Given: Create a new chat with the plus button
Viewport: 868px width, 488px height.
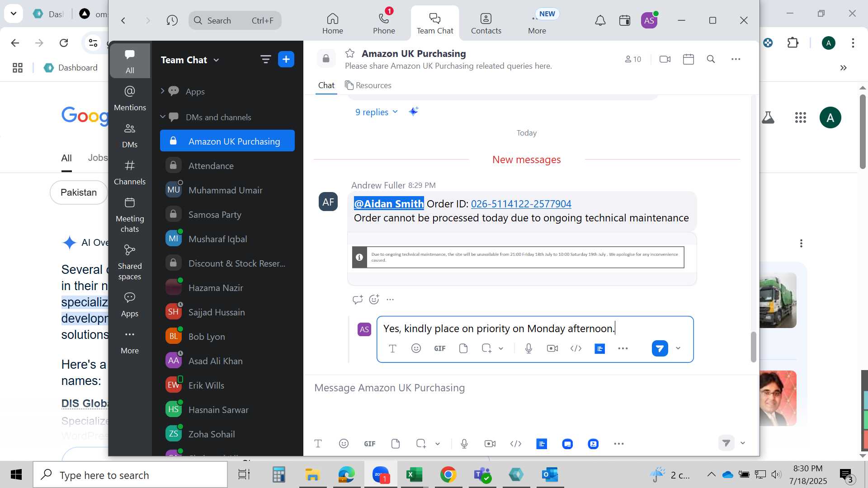Looking at the screenshot, I should [x=286, y=59].
